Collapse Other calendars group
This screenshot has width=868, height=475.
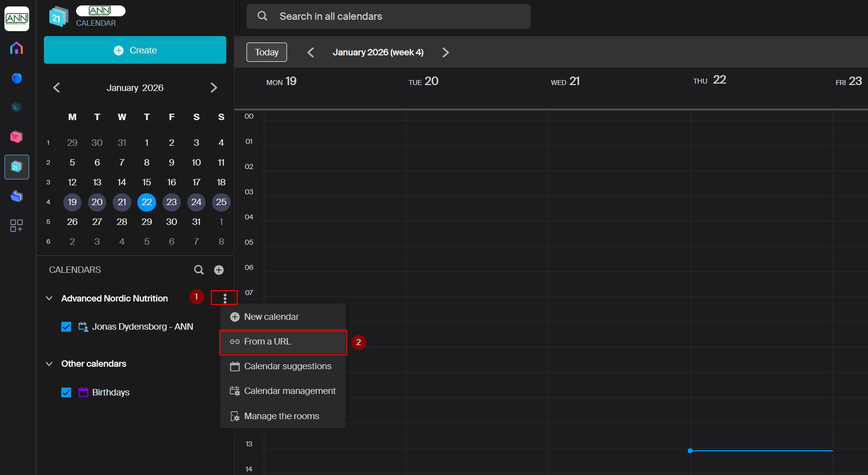click(49, 364)
